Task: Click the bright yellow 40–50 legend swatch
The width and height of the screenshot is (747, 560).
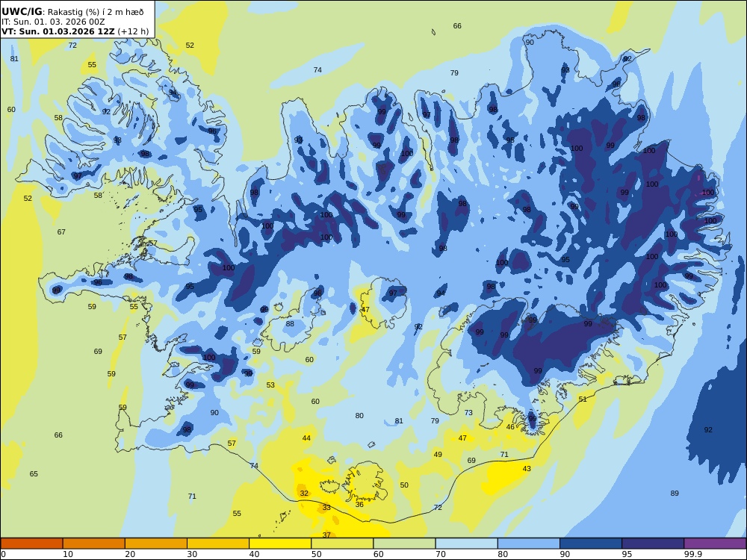Action: coord(280,544)
